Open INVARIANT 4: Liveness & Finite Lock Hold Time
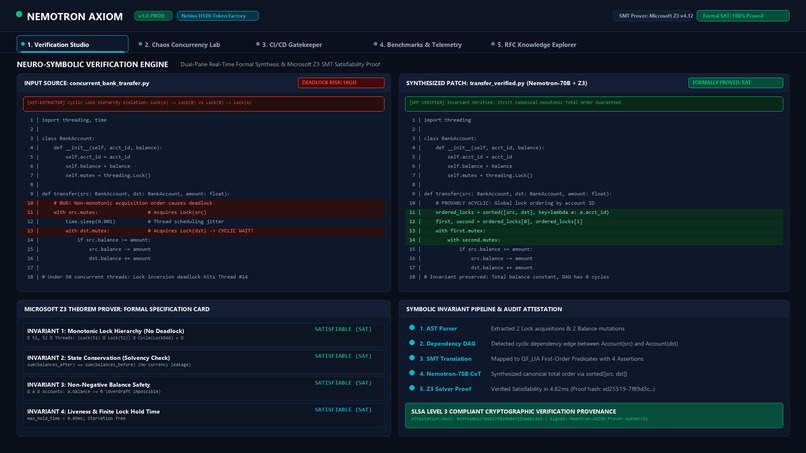This screenshot has width=806, height=453. (x=204, y=414)
